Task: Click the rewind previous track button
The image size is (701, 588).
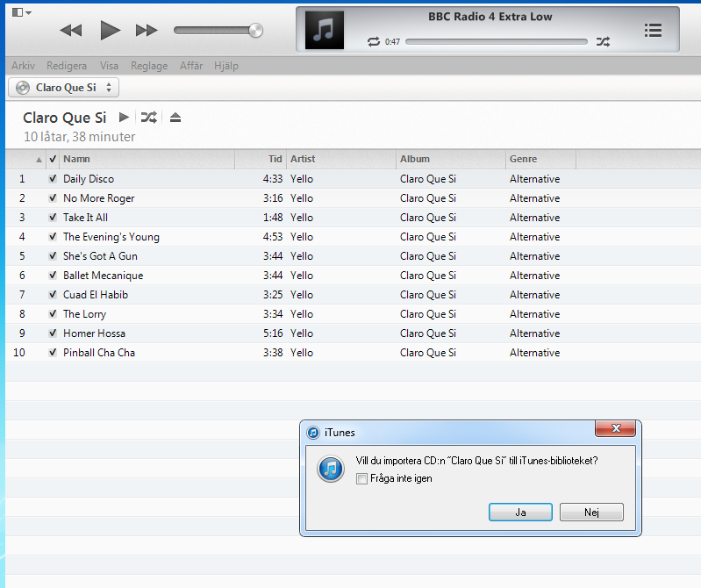Action: 71,31
